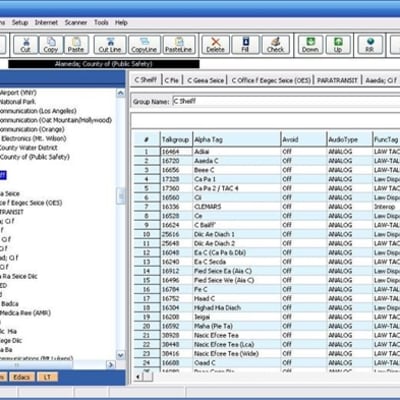Select tree item Medica Ree (AMR)
Image resolution: width=400 pixels, height=400 pixels.
coord(25,313)
